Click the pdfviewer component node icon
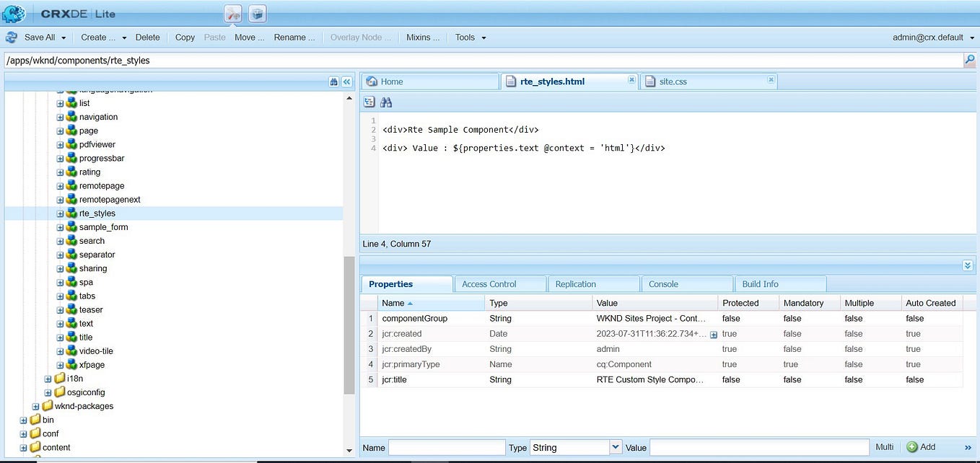The width and height of the screenshot is (980, 463). tap(71, 144)
